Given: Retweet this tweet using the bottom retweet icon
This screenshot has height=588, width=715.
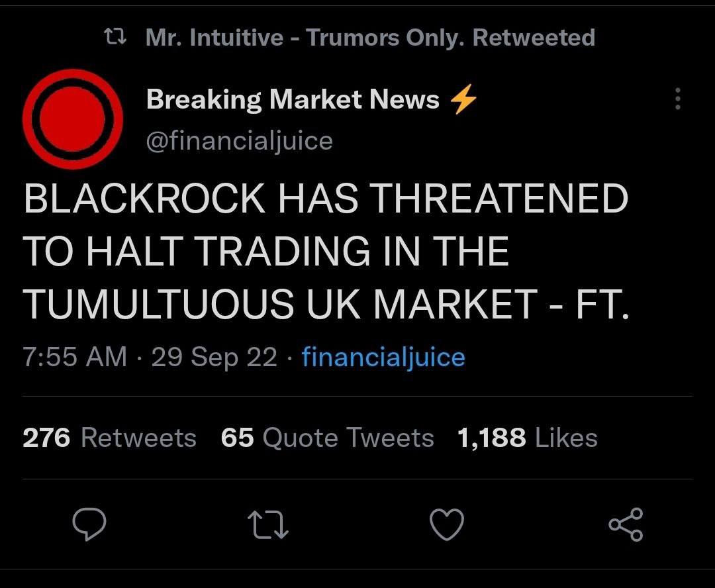Looking at the screenshot, I should coord(267,524).
